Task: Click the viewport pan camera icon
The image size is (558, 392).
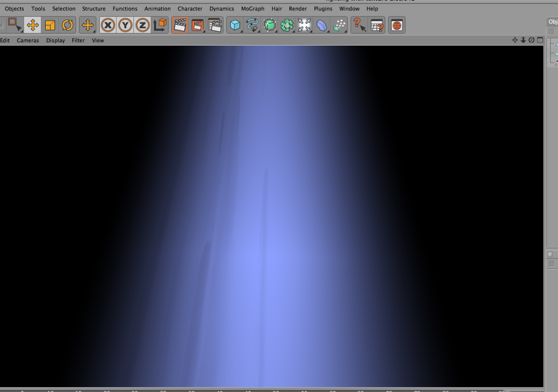Action: click(x=515, y=40)
